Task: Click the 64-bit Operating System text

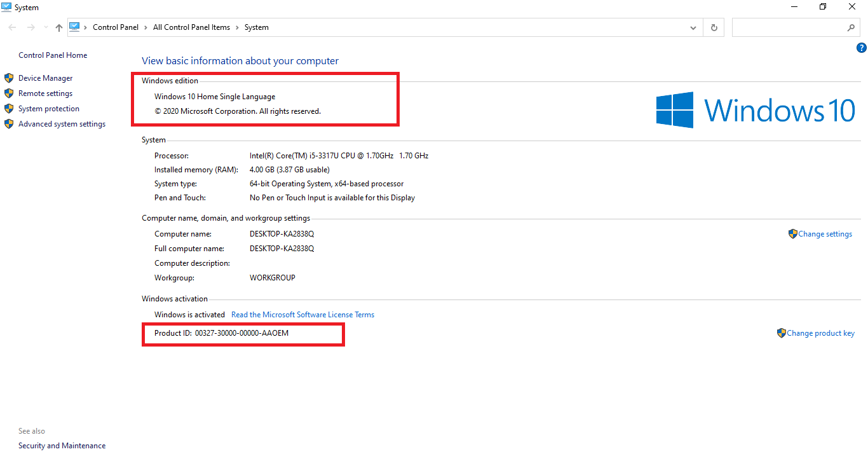Action: coord(327,184)
